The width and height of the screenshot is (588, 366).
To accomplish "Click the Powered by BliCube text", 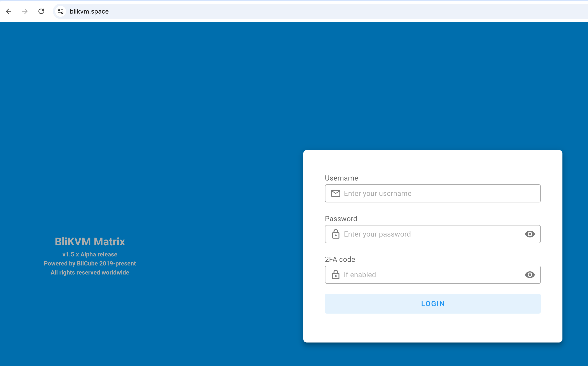I will [x=90, y=263].
